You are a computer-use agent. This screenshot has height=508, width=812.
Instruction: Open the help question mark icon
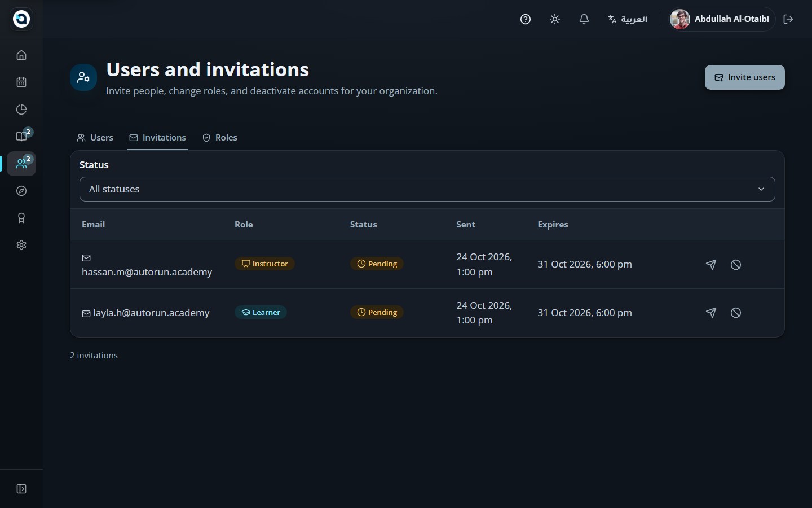click(526, 19)
